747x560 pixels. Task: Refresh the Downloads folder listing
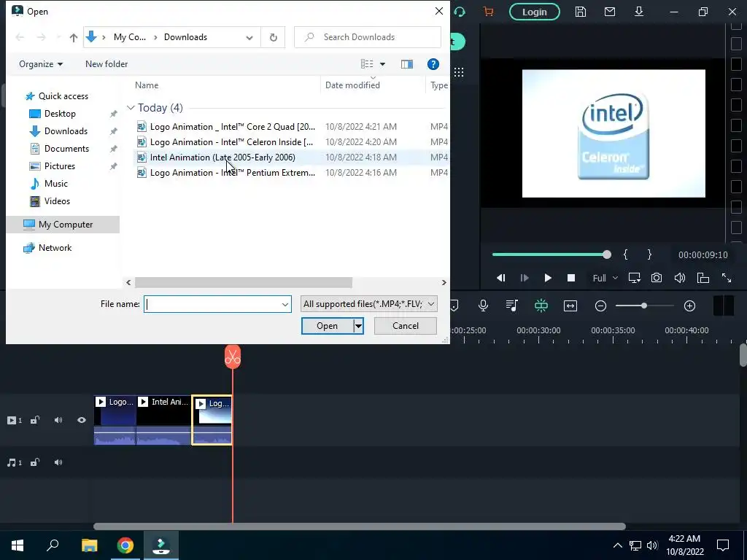(274, 37)
